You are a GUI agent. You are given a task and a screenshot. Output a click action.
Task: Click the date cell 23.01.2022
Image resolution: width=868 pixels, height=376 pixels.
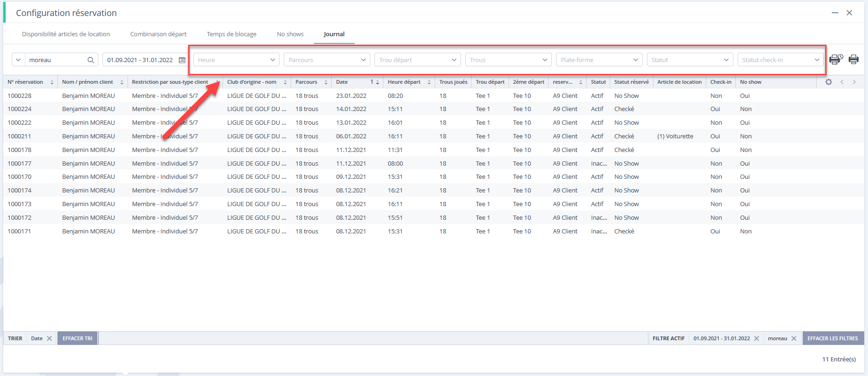(x=351, y=96)
